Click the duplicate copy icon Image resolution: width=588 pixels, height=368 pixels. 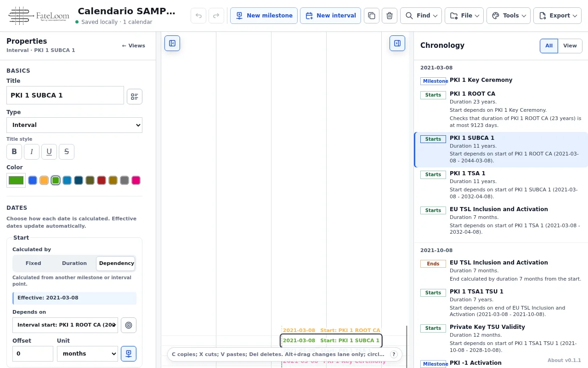(x=372, y=16)
